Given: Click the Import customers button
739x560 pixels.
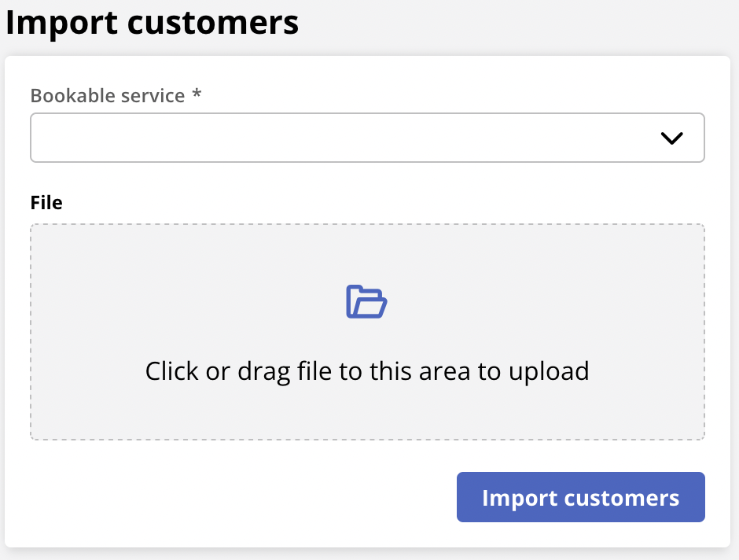Looking at the screenshot, I should pyautogui.click(x=580, y=497).
